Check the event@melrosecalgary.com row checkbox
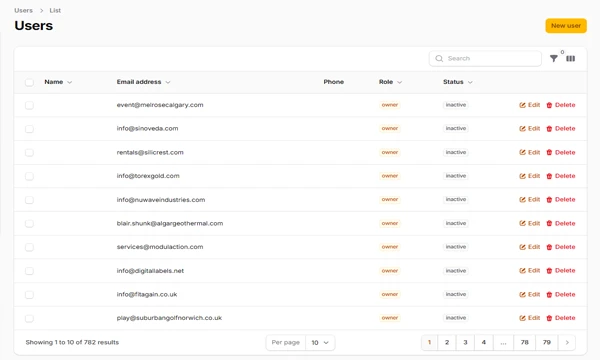 pos(29,105)
